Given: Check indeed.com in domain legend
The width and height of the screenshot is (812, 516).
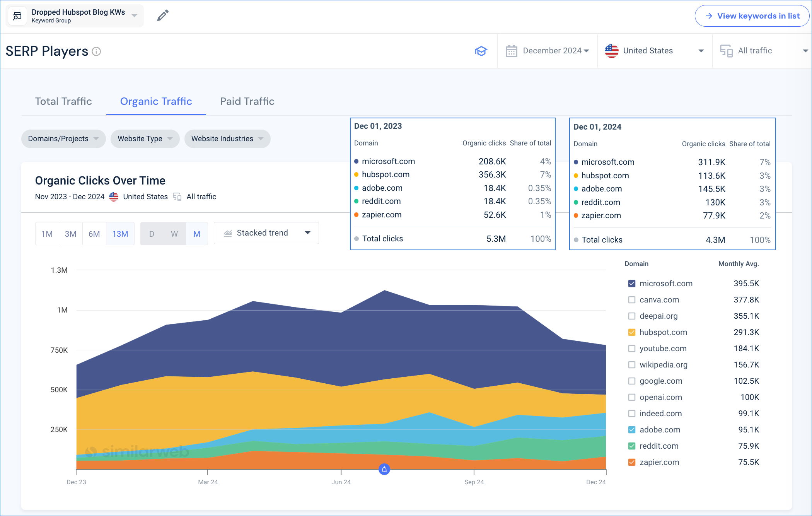Looking at the screenshot, I should coord(632,413).
